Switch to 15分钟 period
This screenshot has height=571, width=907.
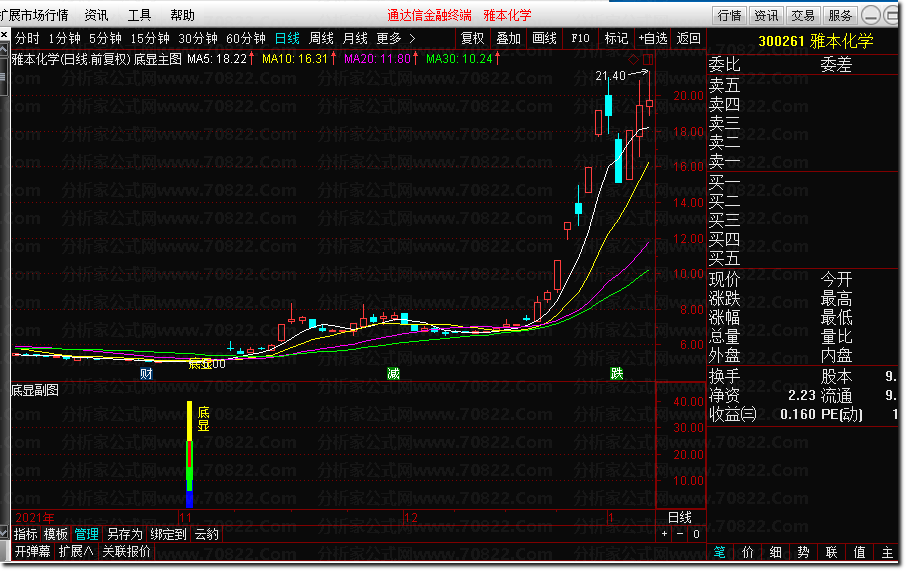pyautogui.click(x=150, y=39)
